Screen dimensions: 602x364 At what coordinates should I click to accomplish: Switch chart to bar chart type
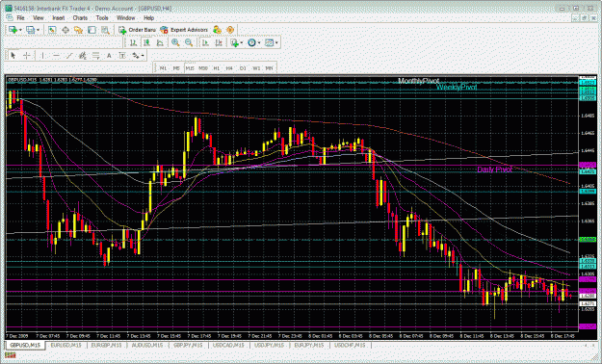[133, 42]
